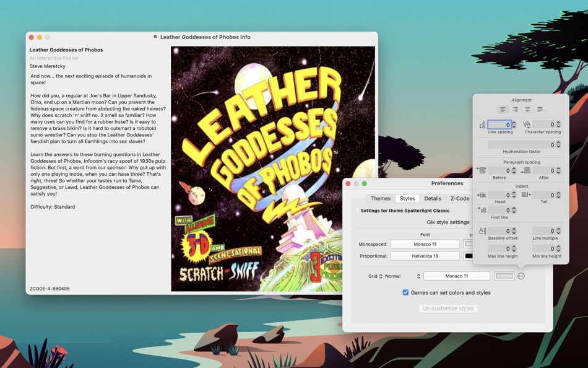Screen dimensions: 588x368
Task: Click the Min line height stepper
Action: click(x=558, y=248)
